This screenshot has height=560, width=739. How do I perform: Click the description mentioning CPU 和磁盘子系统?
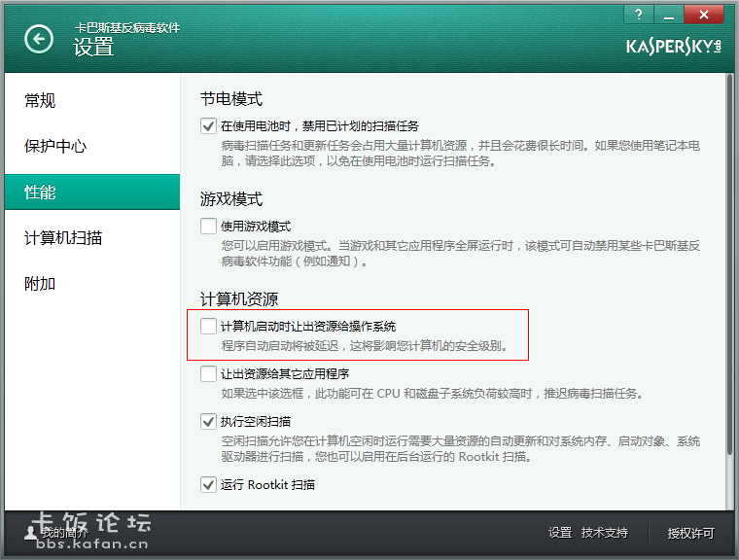click(x=432, y=394)
